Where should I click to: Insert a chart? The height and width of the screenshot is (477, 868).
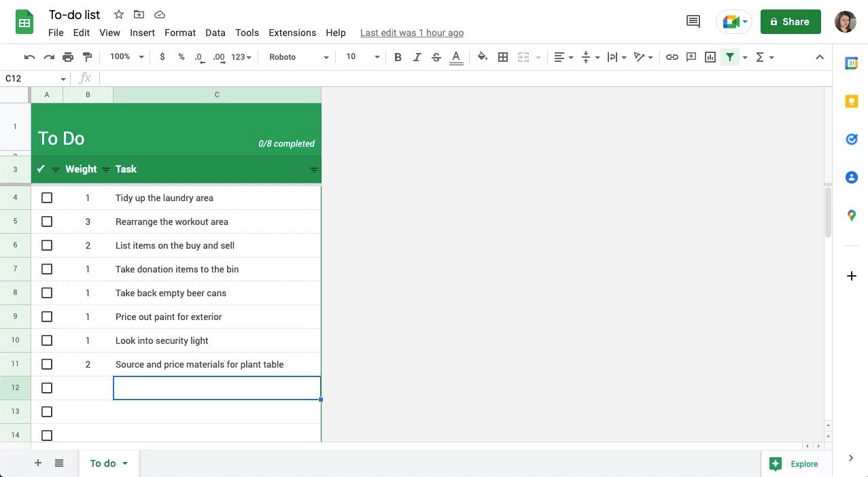tap(710, 57)
